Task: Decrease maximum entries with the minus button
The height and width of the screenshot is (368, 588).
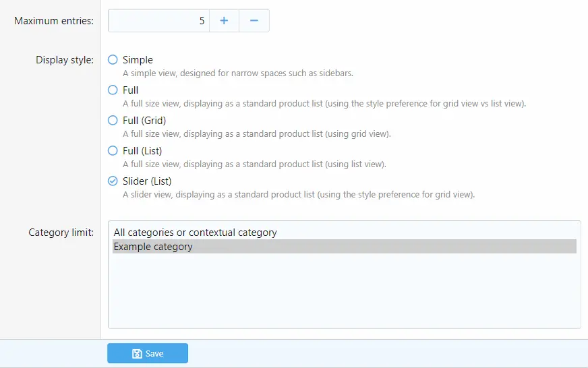Action: pyautogui.click(x=254, y=21)
